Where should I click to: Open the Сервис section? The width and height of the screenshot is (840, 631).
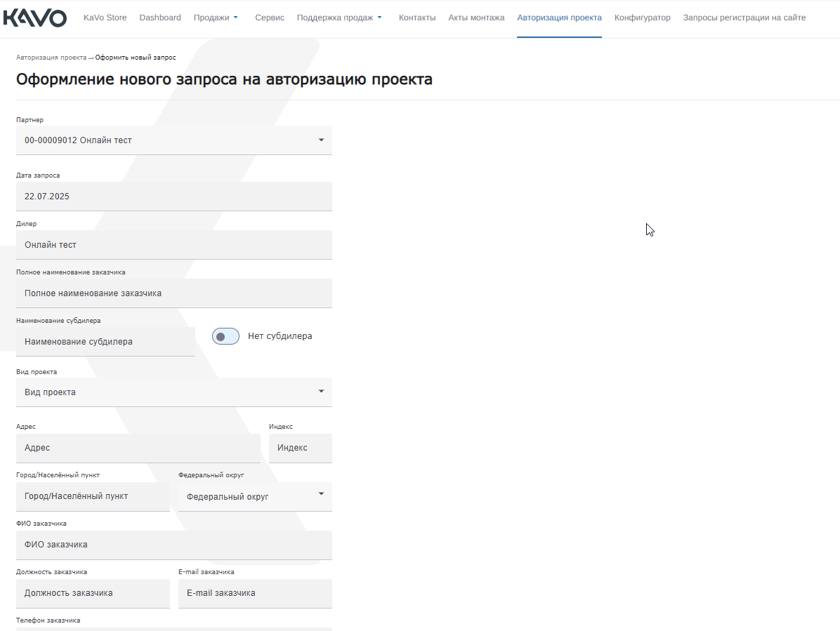point(270,18)
